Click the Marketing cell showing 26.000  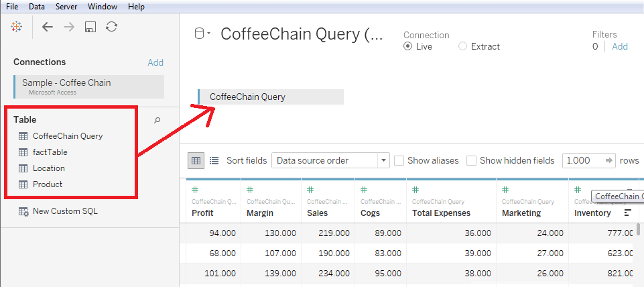click(532, 274)
